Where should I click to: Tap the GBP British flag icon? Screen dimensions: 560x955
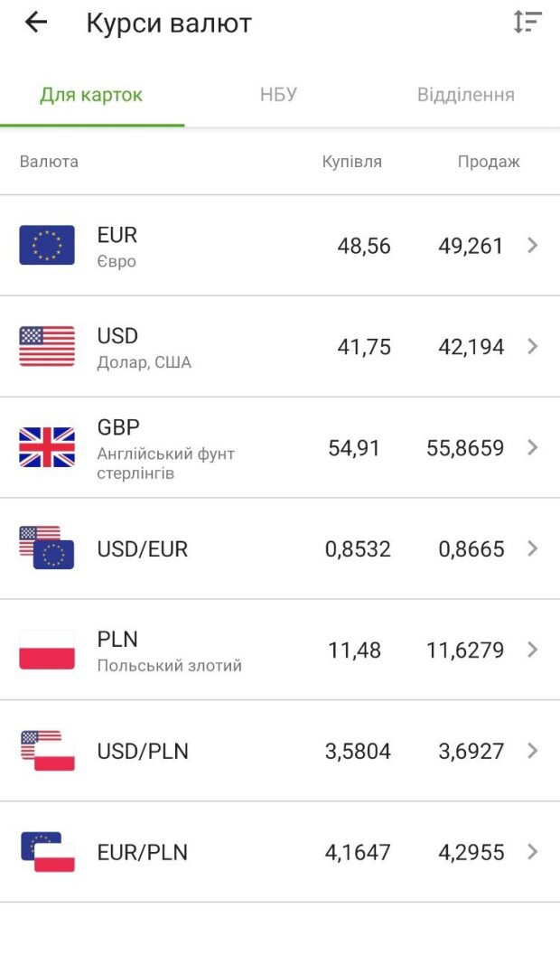click(x=47, y=447)
